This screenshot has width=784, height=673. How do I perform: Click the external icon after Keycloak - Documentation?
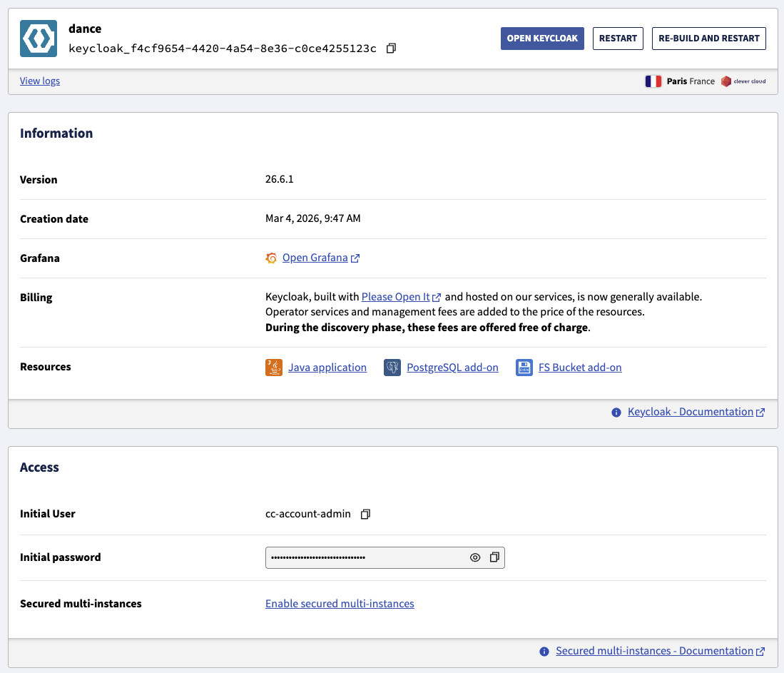pyautogui.click(x=760, y=413)
